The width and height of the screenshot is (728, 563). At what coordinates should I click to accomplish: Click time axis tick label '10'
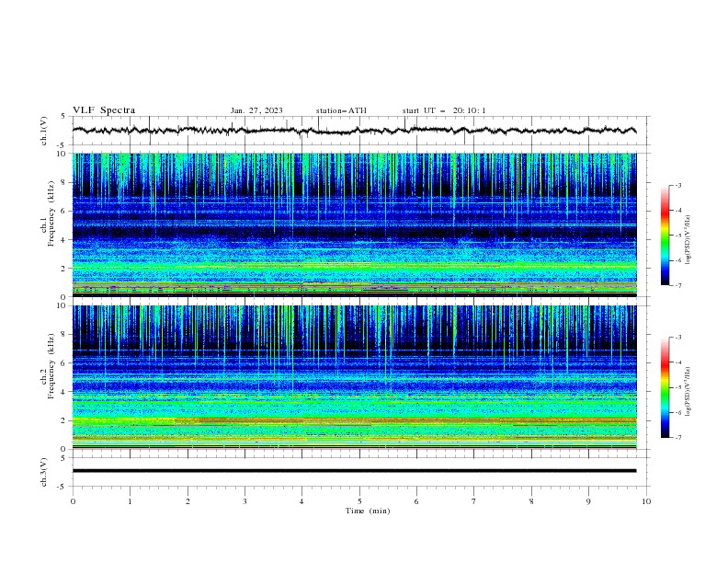[x=646, y=501]
